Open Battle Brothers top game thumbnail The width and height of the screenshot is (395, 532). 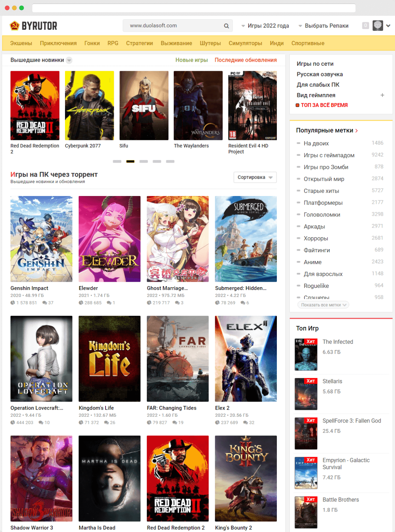point(306,513)
